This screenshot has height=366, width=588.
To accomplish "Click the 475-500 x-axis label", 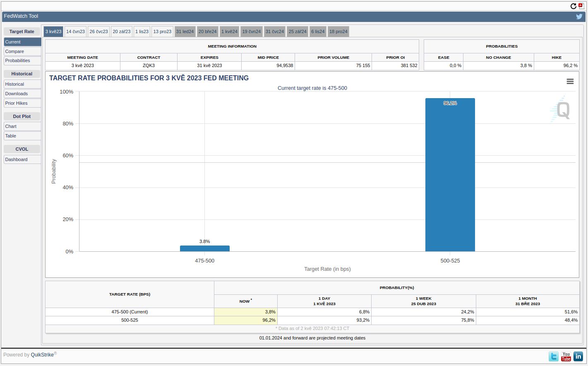I will pyautogui.click(x=204, y=261).
